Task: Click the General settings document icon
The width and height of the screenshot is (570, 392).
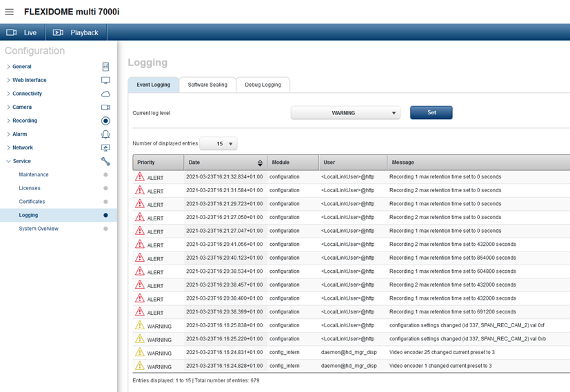Action: click(105, 67)
